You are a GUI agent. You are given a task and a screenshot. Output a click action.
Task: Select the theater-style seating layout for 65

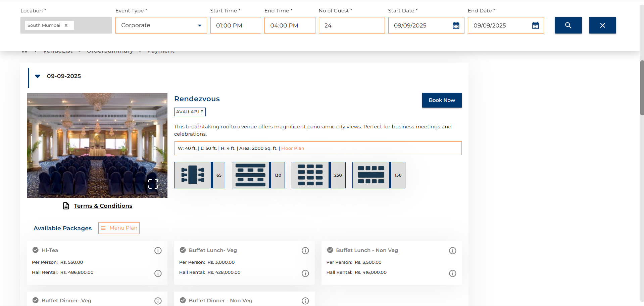[199, 175]
